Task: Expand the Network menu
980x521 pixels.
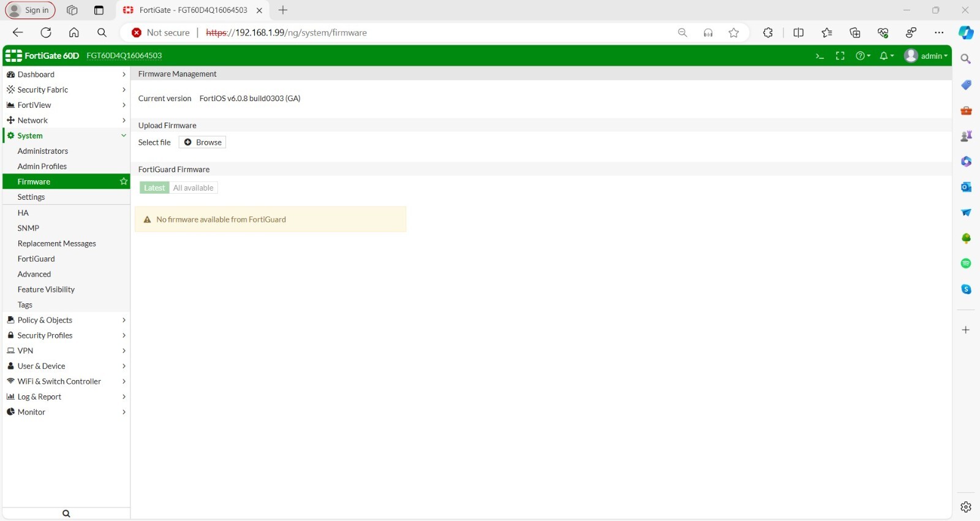Action: click(66, 120)
